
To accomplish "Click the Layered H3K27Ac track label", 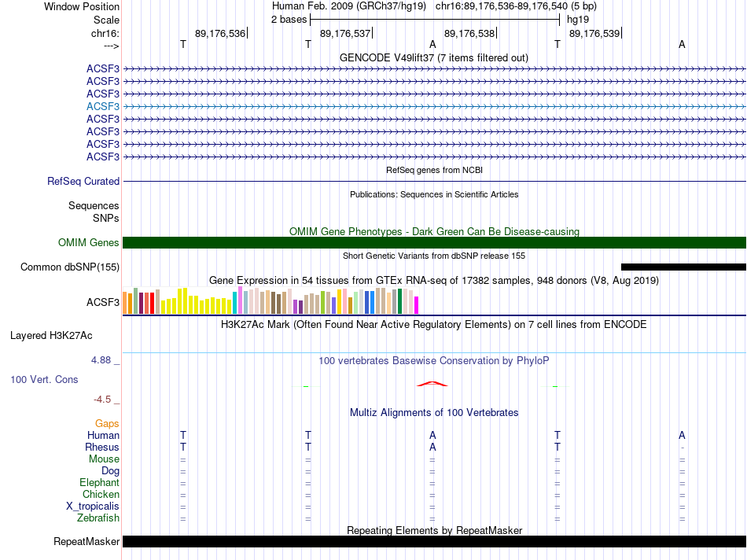I will [51, 336].
